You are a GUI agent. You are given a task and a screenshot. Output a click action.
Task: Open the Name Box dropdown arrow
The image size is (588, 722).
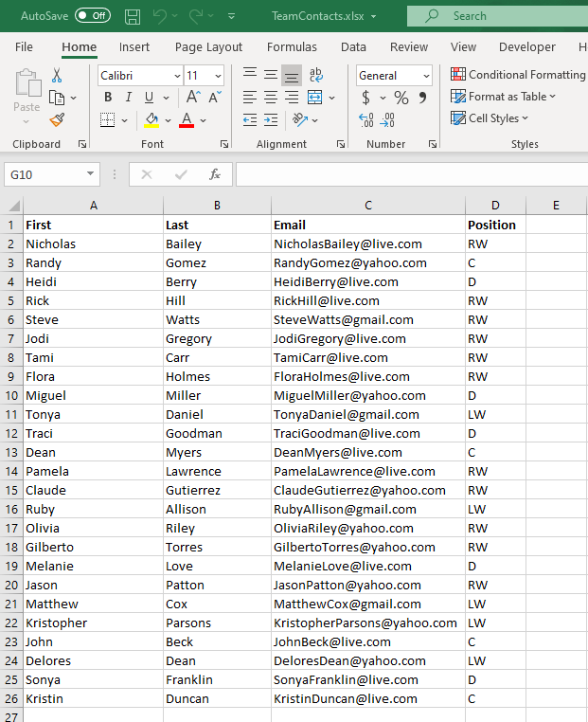click(90, 174)
